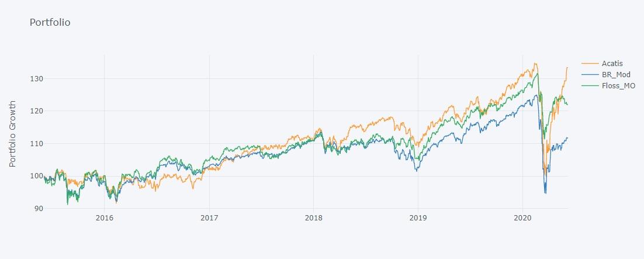Click the green Floss_MO legend line swatch
The height and width of the screenshot is (259, 644).
[x=590, y=86]
